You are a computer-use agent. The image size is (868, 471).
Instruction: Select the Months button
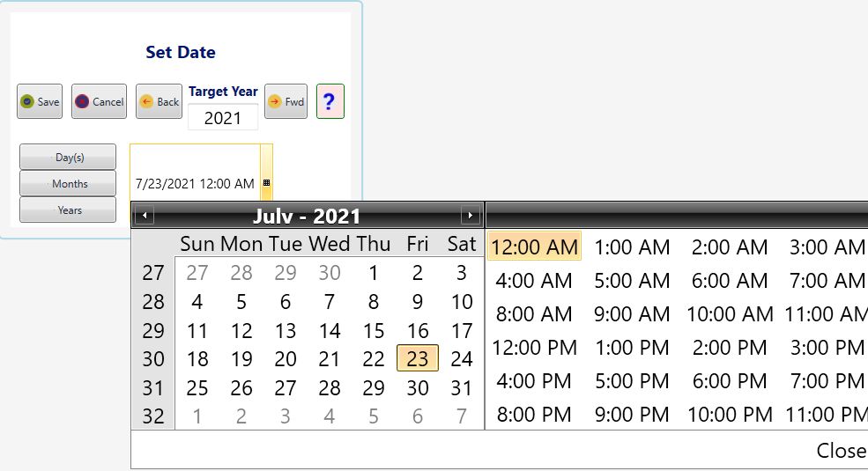pyautogui.click(x=68, y=183)
